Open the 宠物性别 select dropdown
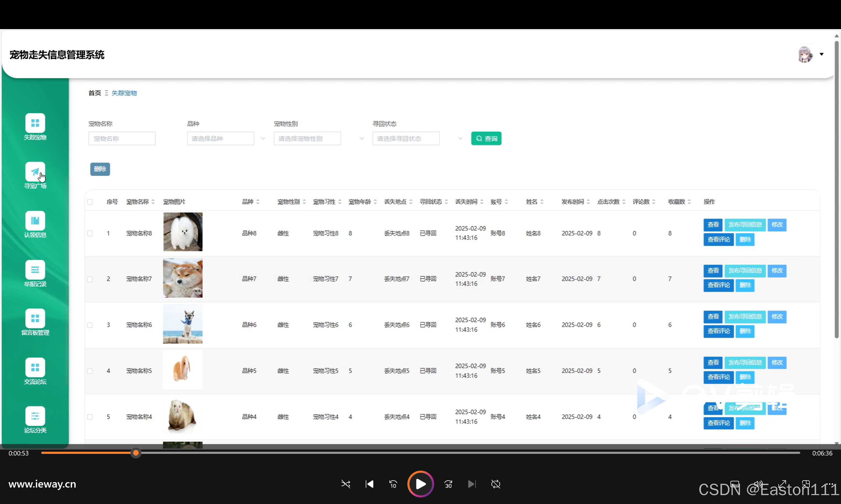 pos(307,139)
